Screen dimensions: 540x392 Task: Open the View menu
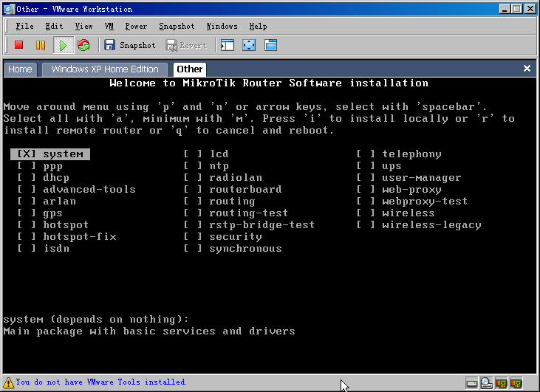pyautogui.click(x=83, y=26)
